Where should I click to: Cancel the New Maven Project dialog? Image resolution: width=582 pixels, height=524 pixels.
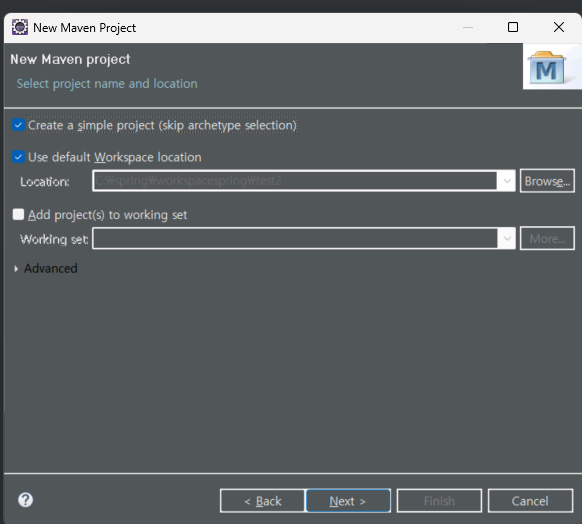click(530, 501)
